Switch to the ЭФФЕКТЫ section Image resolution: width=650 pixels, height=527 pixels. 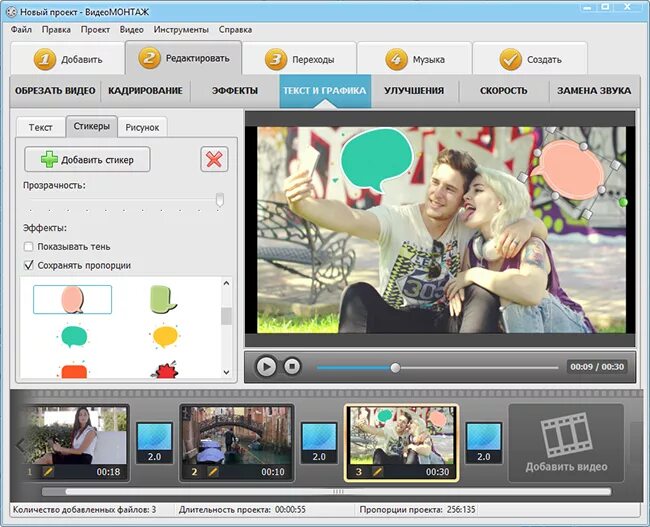click(x=235, y=91)
